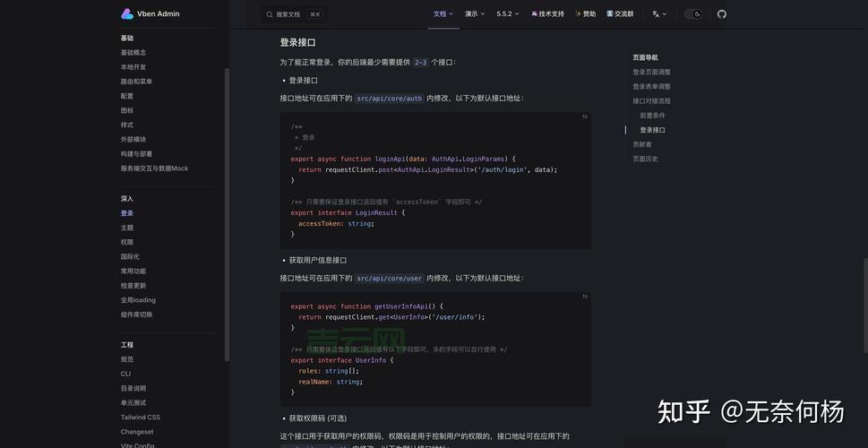The width and height of the screenshot is (868, 448).
Task: Click the sidebar vertical scrollbar
Action: coord(227,214)
